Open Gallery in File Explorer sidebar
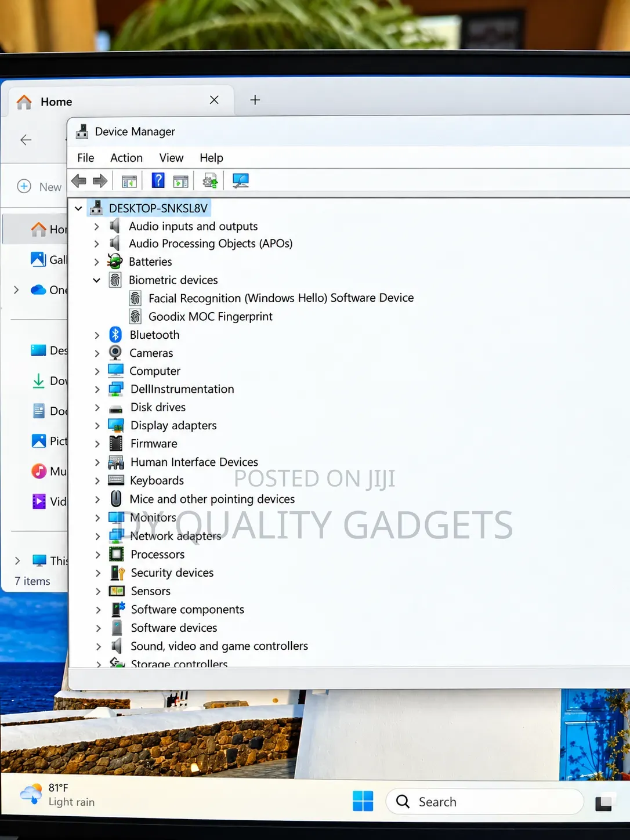The image size is (630, 840). point(49,259)
